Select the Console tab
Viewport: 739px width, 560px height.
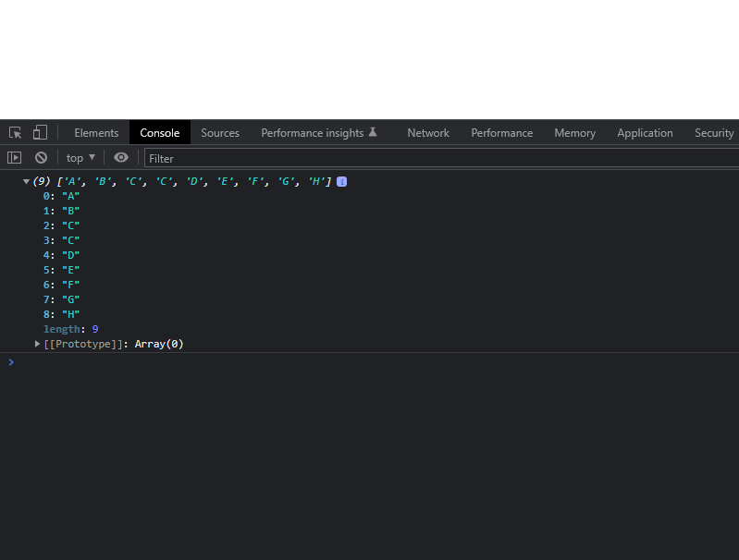[x=160, y=133]
